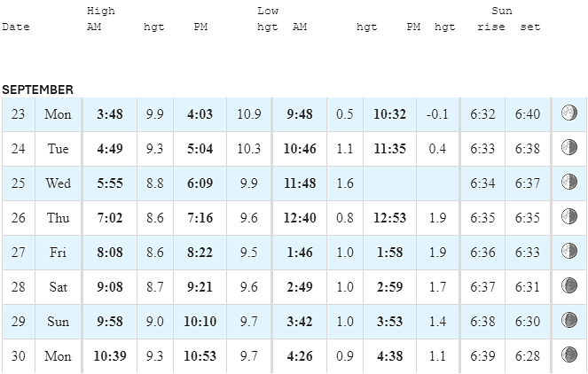
Task: Select the moon phase icon for Wed 25
Action: click(x=568, y=182)
